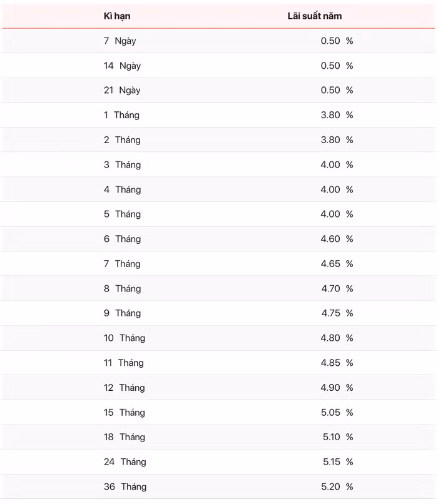Select the 12 Tháng term row
Image resolution: width=438 pixels, height=504 pixels.
click(x=124, y=388)
